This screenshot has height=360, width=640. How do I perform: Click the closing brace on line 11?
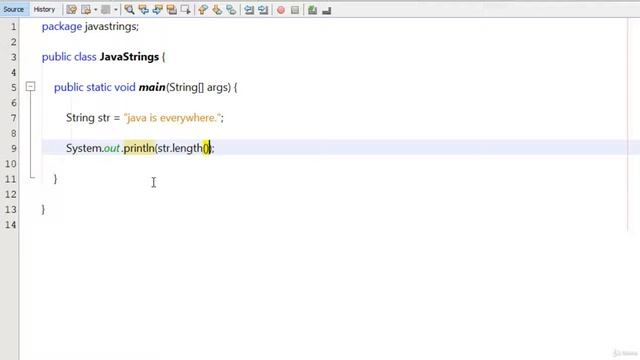tap(56, 179)
